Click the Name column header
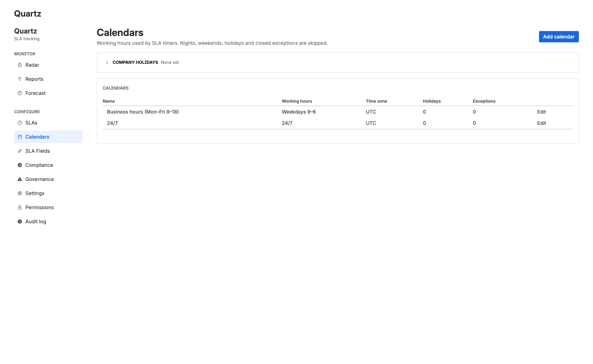593x364 pixels. (109, 101)
